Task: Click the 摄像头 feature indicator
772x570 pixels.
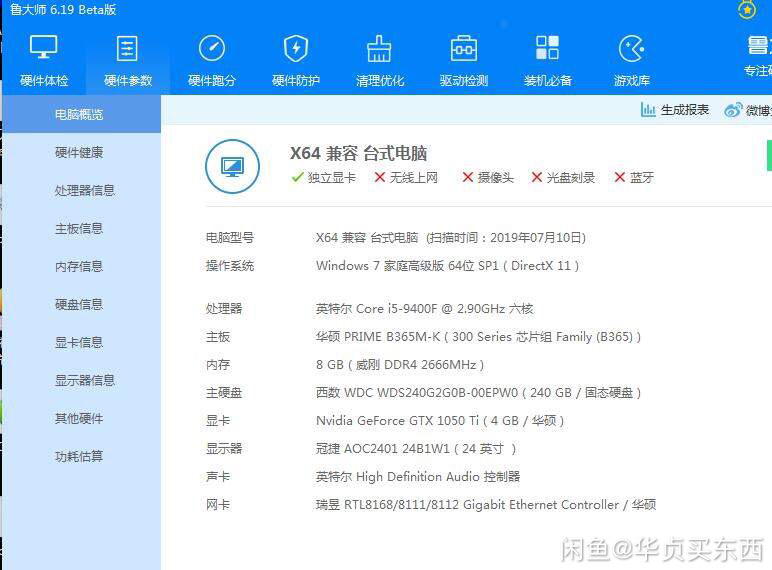Action: [488, 177]
